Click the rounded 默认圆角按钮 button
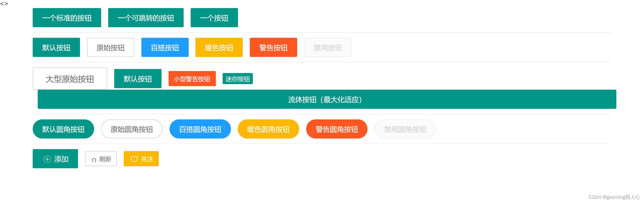644x202 pixels. (x=63, y=129)
